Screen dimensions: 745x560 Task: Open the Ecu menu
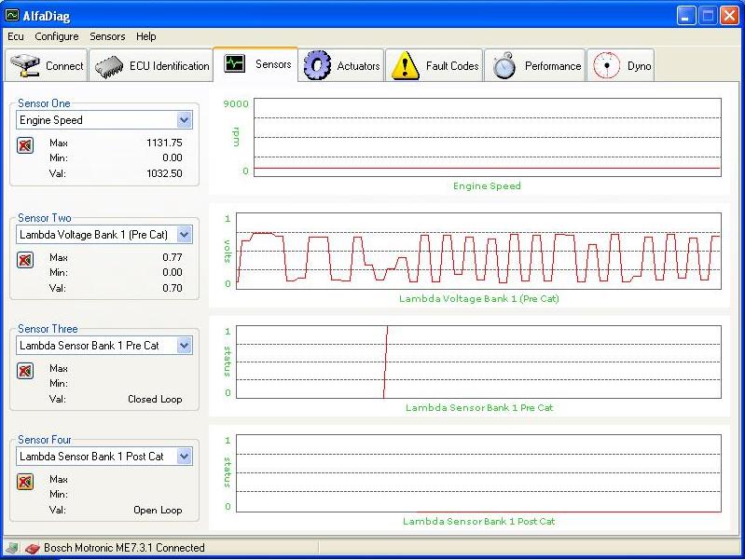click(x=16, y=36)
